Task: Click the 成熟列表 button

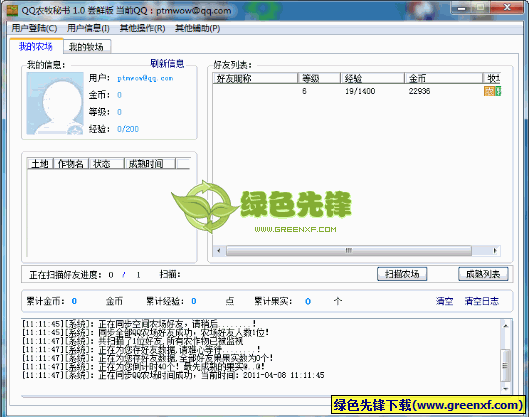Action: click(483, 274)
